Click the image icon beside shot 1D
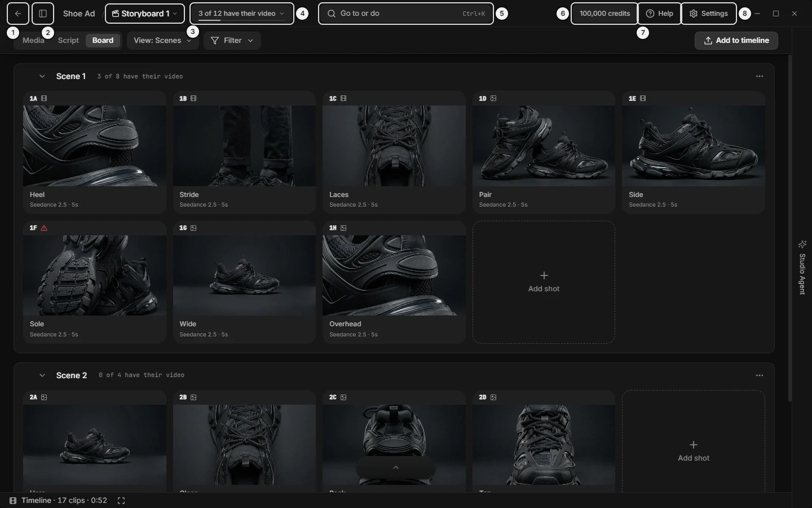 (x=493, y=98)
